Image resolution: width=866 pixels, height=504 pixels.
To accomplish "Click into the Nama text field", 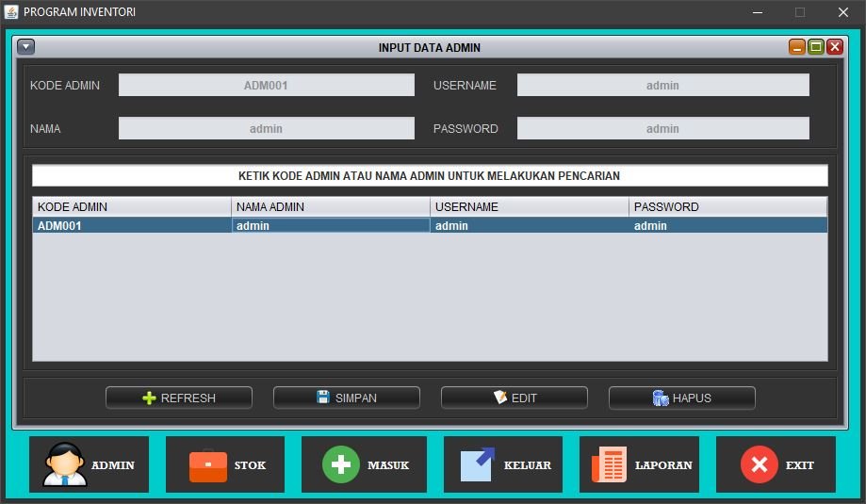I will (x=266, y=128).
